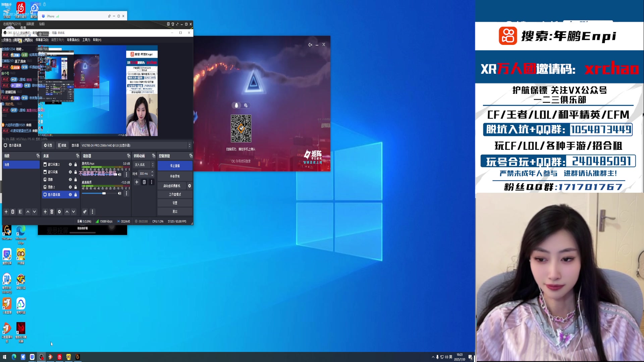The image size is (644, 362).
Task: Move scene down in 场景 panel
Action: point(34,212)
